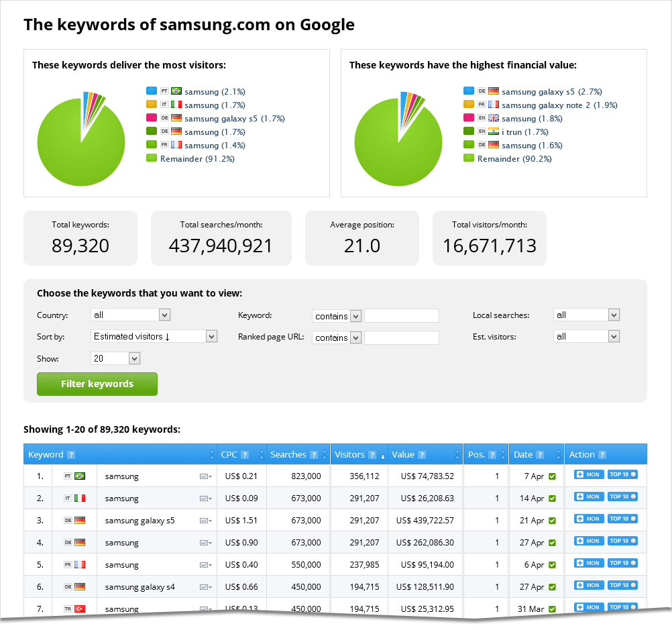
Task: Click MON button for row 5 French samsung
Action: pyautogui.click(x=589, y=563)
